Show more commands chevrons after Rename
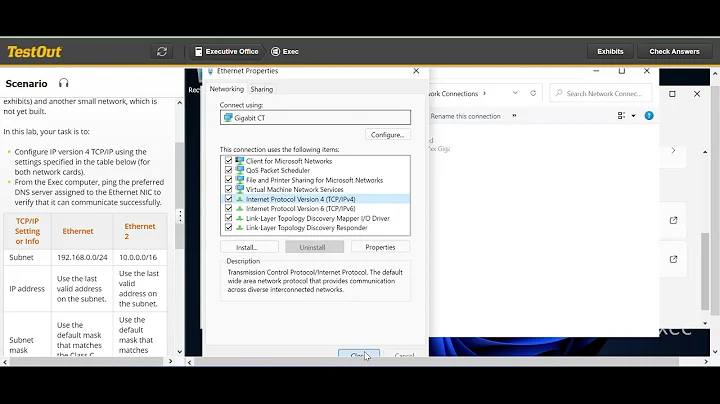Viewport: 720px width, 404px height. 514,116
